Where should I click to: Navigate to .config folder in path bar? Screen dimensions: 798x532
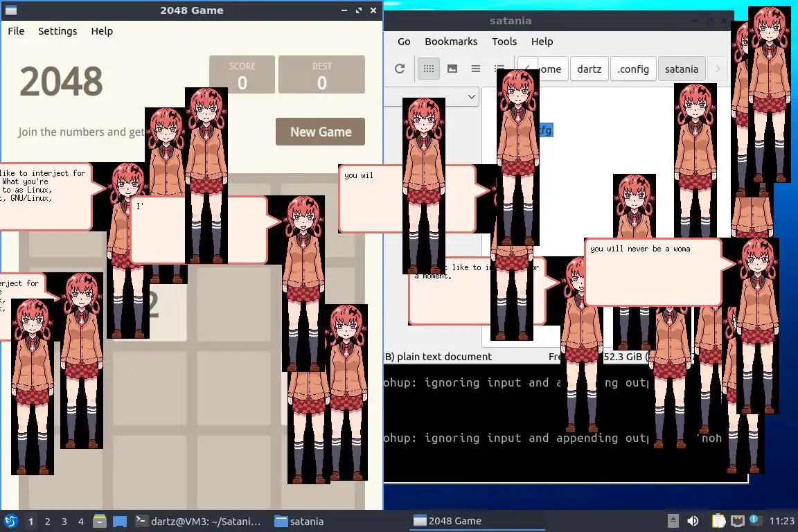(632, 69)
